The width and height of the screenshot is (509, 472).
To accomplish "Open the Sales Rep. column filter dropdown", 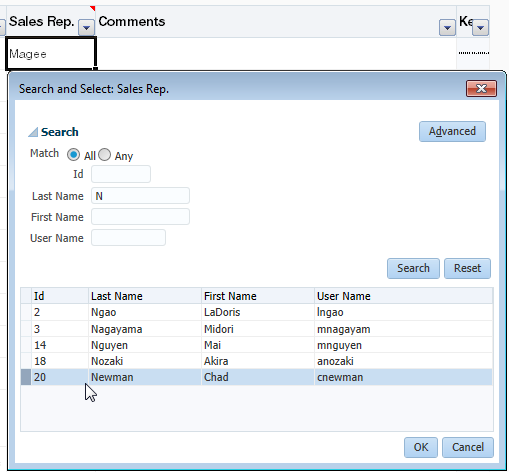I will point(86,27).
